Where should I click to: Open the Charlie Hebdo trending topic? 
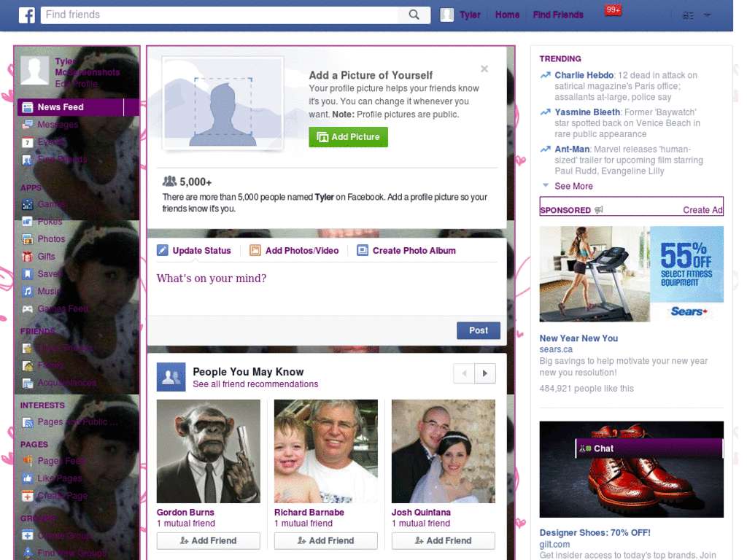point(584,75)
